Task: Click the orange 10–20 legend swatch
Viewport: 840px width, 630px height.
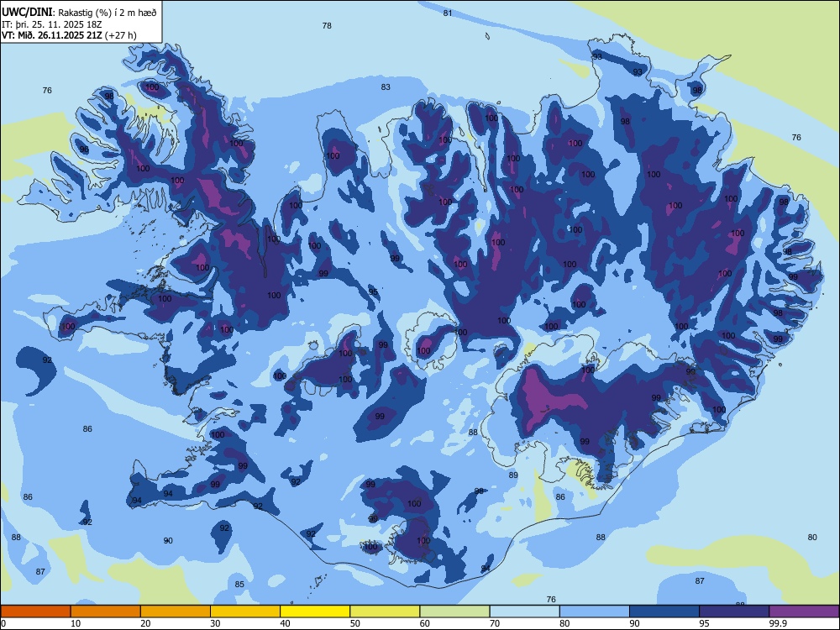Action: click(106, 612)
